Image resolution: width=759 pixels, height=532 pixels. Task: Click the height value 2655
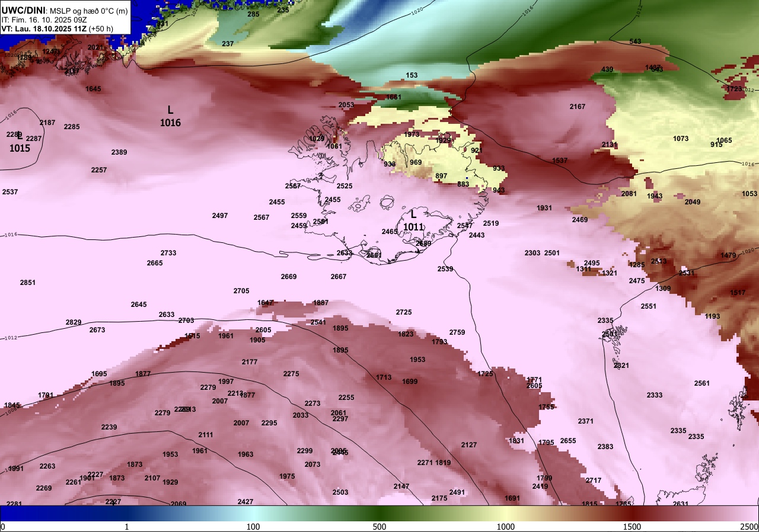(x=568, y=441)
